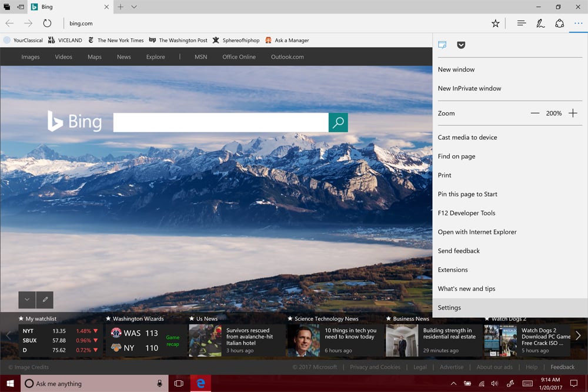Open Outlook.com link
Image resolution: width=588 pixels, height=392 pixels.
tap(288, 57)
